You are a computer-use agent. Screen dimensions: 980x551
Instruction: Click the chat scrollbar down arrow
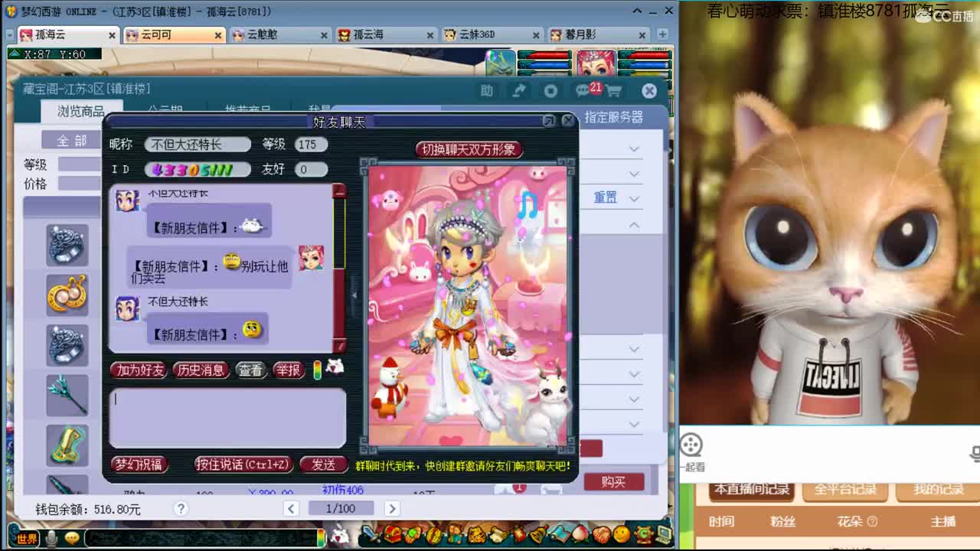coord(339,345)
